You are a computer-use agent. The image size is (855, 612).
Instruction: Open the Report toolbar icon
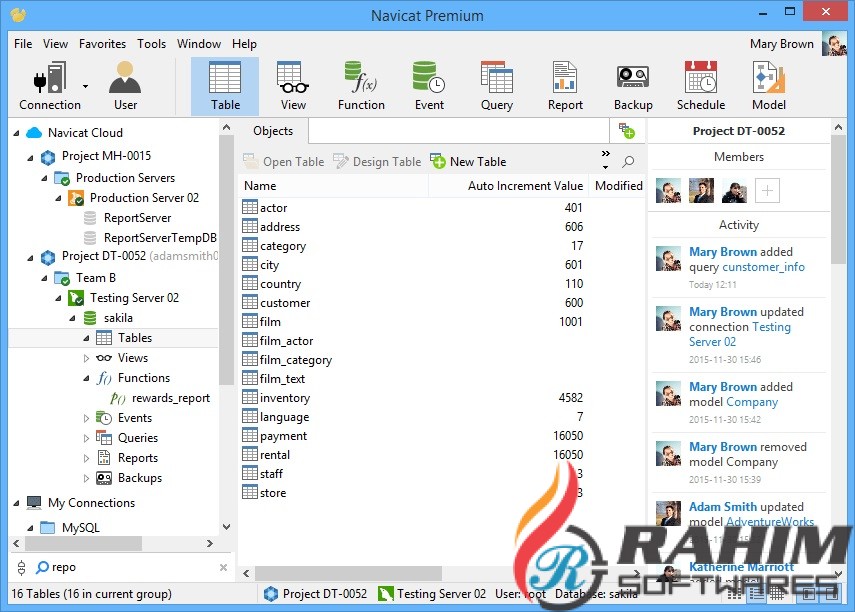coord(565,86)
